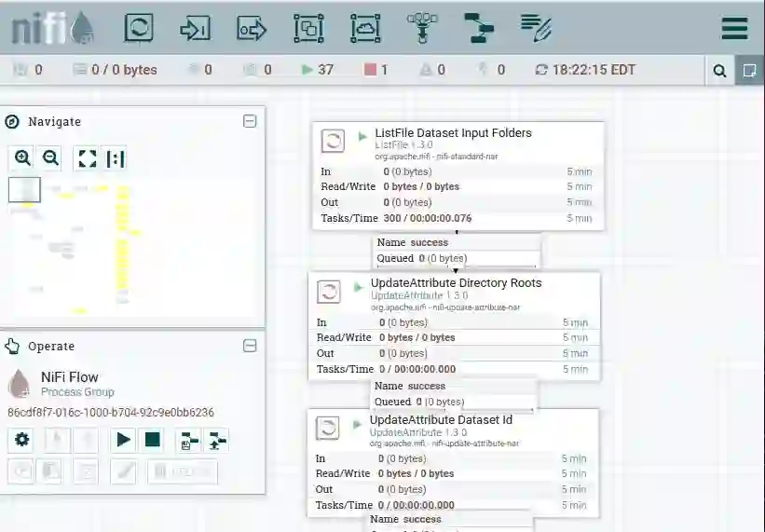Click the UpdateAttribute Dataset Id processor icon
The image size is (765, 532).
(328, 429)
